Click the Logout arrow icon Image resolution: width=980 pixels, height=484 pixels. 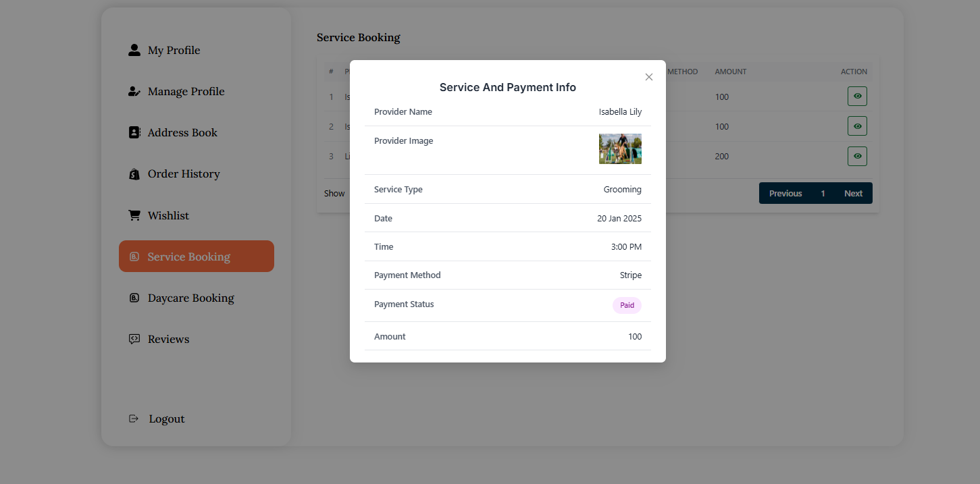[134, 419]
